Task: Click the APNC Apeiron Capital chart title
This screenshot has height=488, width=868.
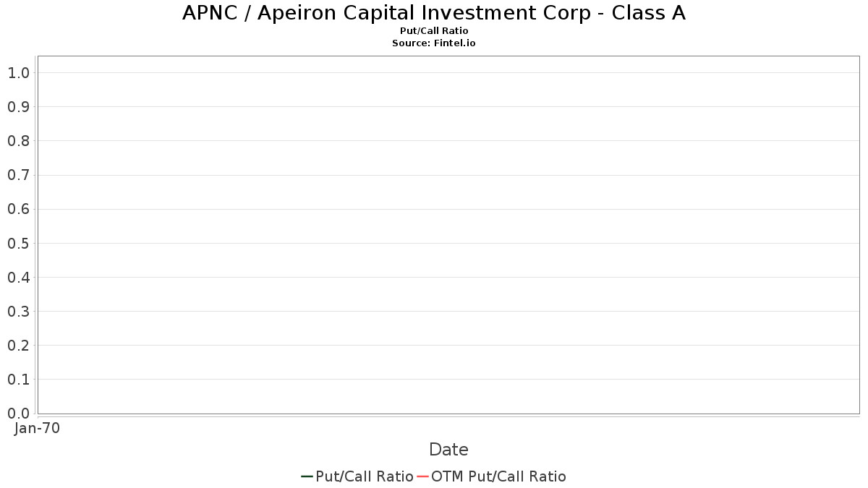Action: tap(434, 13)
